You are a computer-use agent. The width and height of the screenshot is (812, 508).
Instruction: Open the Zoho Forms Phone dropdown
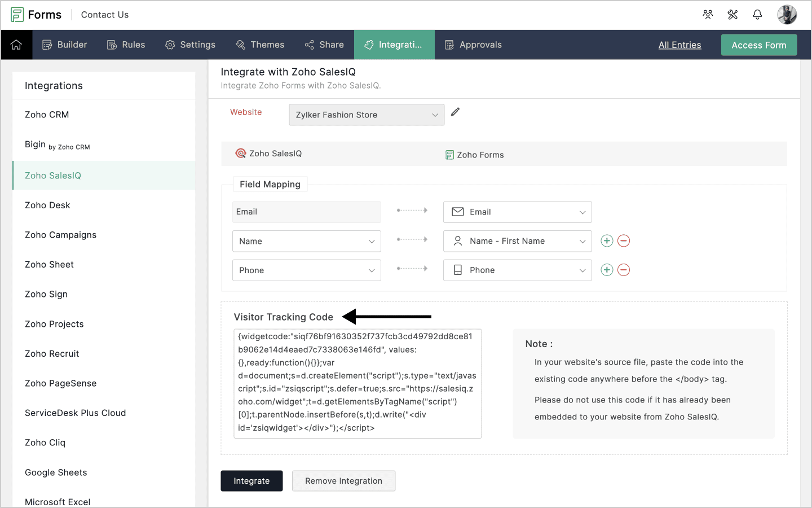(x=518, y=270)
